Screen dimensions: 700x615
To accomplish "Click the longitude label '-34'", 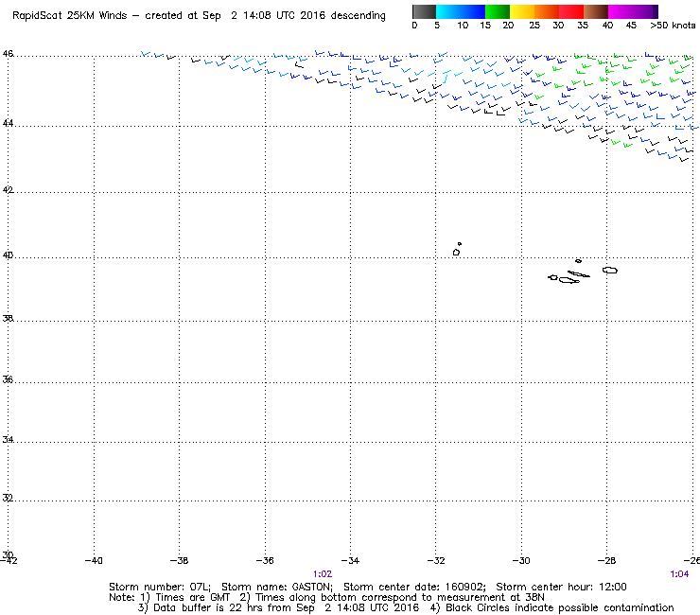I will (x=350, y=560).
